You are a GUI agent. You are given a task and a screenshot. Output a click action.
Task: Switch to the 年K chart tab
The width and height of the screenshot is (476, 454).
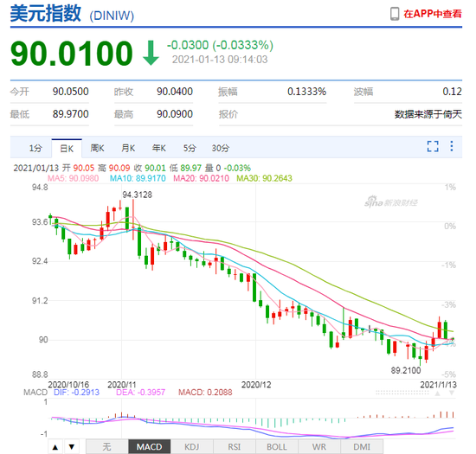point(159,148)
